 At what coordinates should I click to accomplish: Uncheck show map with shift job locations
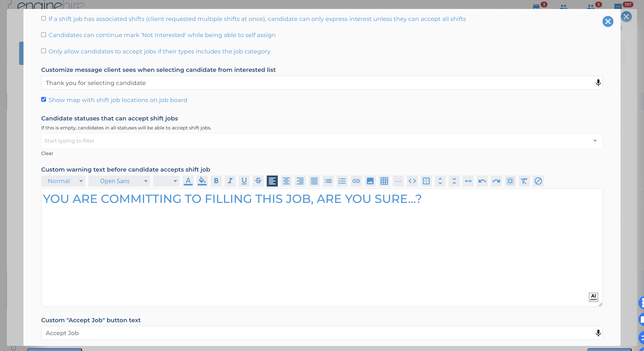click(44, 99)
